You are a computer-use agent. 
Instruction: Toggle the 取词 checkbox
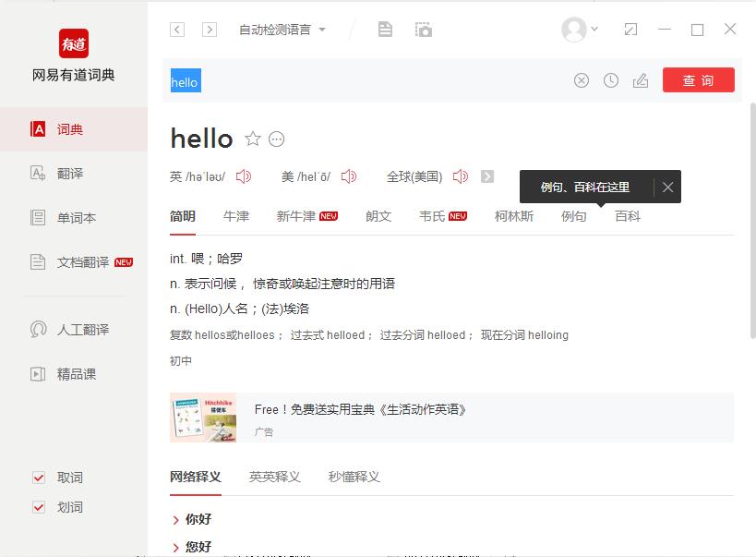click(x=39, y=478)
